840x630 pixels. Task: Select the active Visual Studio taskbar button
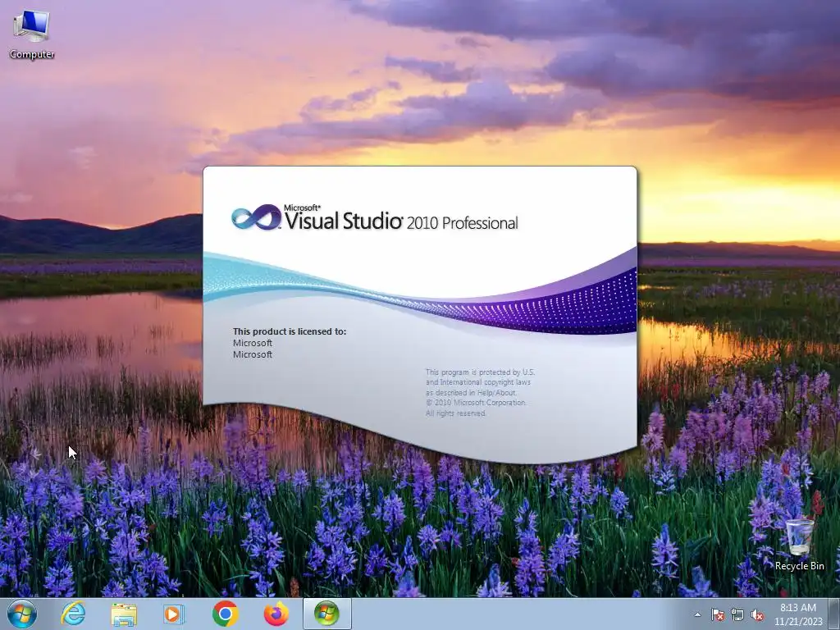[x=326, y=614]
